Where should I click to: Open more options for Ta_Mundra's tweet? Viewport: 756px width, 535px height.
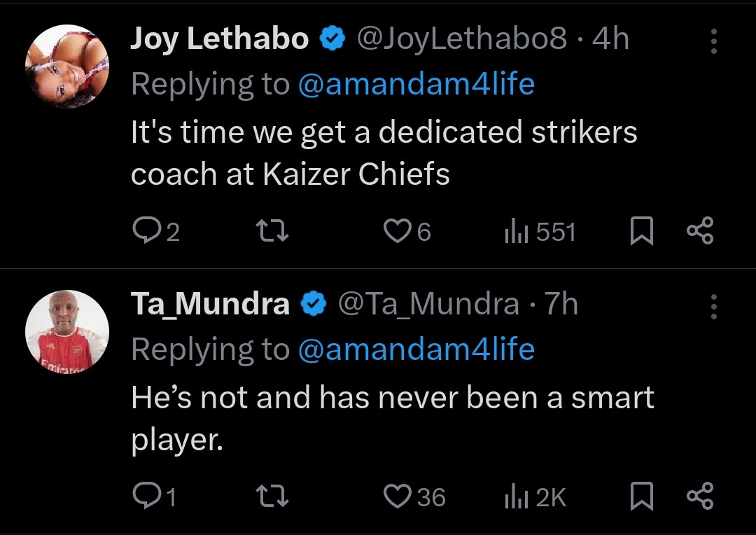713,307
